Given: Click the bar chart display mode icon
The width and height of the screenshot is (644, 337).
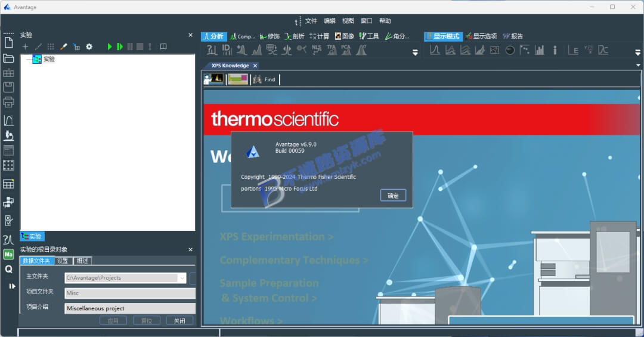Looking at the screenshot, I should [539, 50].
